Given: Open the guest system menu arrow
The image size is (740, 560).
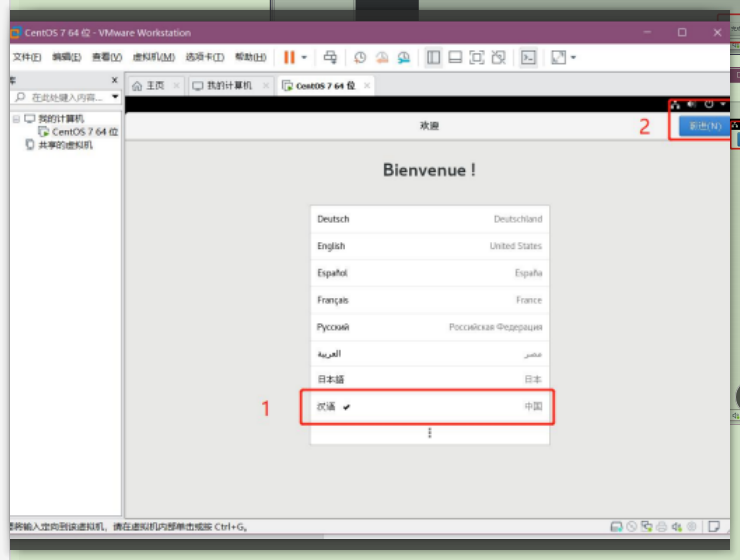Looking at the screenshot, I should click(x=723, y=104).
